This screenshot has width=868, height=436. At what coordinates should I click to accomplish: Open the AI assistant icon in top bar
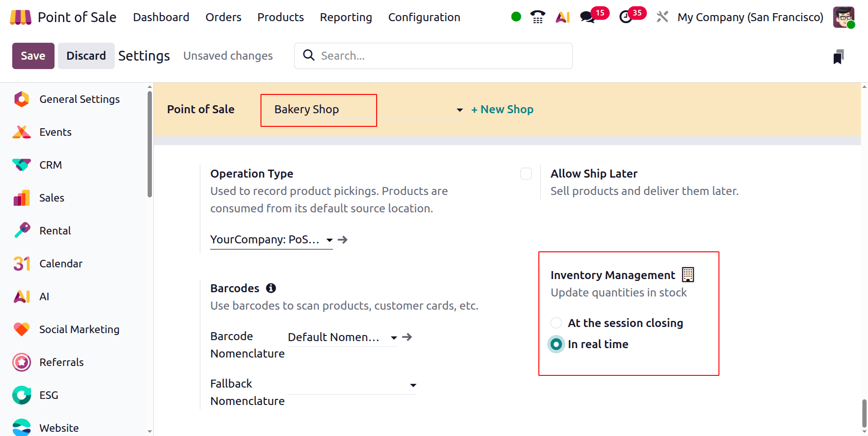(562, 17)
